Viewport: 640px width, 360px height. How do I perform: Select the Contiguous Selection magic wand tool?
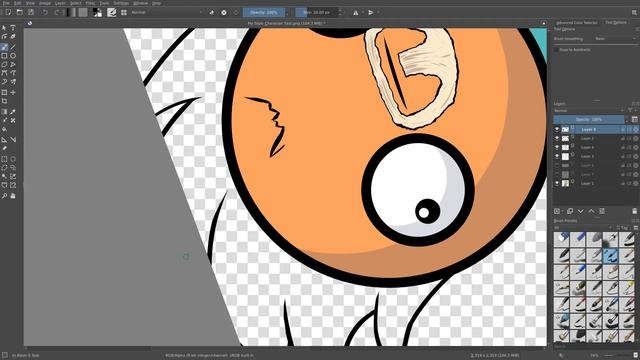click(4, 176)
